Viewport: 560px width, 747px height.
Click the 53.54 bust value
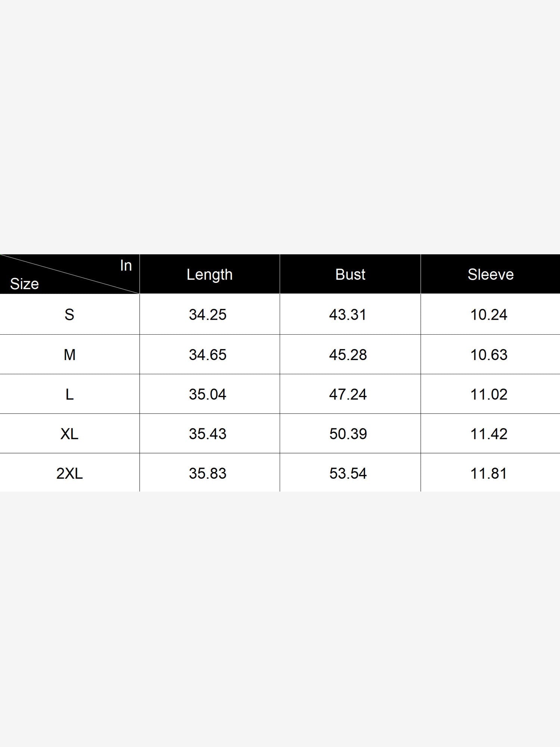click(348, 473)
